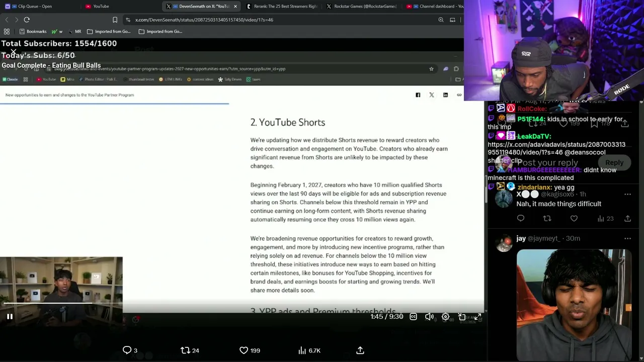The width and height of the screenshot is (644, 362).
Task: Open @jaymeyt_ profile handle
Action: tap(544, 238)
